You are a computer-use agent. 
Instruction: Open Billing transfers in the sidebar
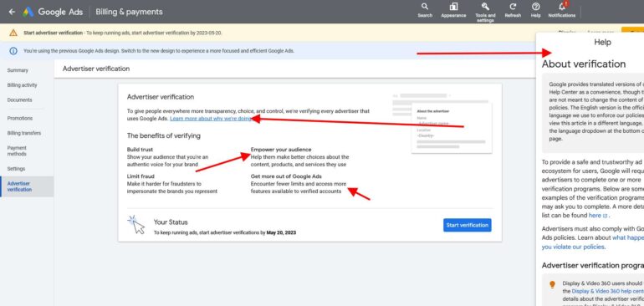(x=23, y=133)
